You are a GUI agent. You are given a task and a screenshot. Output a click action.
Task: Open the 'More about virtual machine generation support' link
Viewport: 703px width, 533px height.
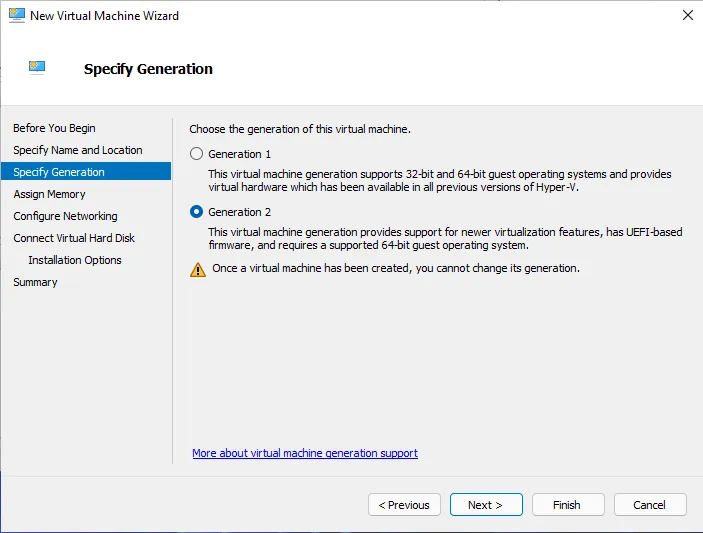[305, 453]
